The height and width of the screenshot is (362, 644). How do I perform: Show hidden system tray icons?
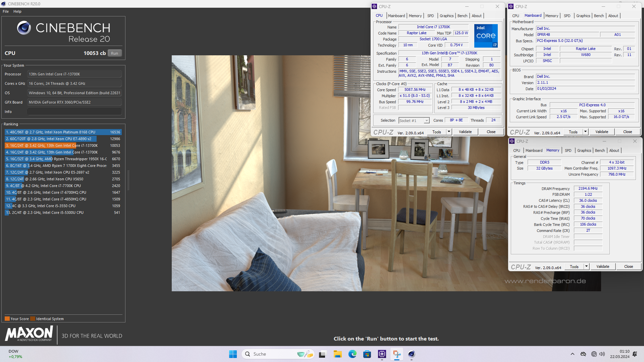tap(573, 354)
